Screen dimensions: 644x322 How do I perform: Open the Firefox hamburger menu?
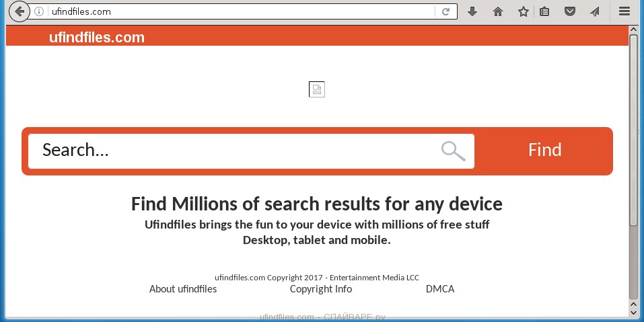coord(624,11)
